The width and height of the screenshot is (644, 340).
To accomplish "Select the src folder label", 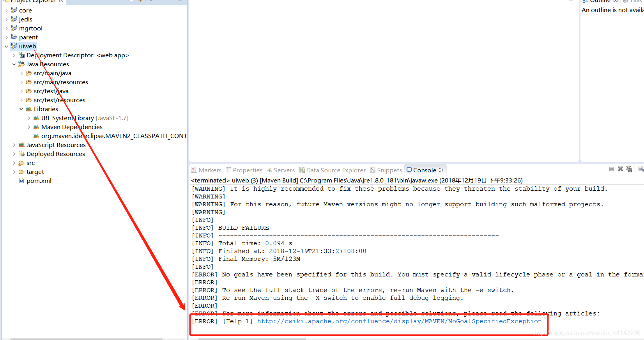I will [30, 163].
